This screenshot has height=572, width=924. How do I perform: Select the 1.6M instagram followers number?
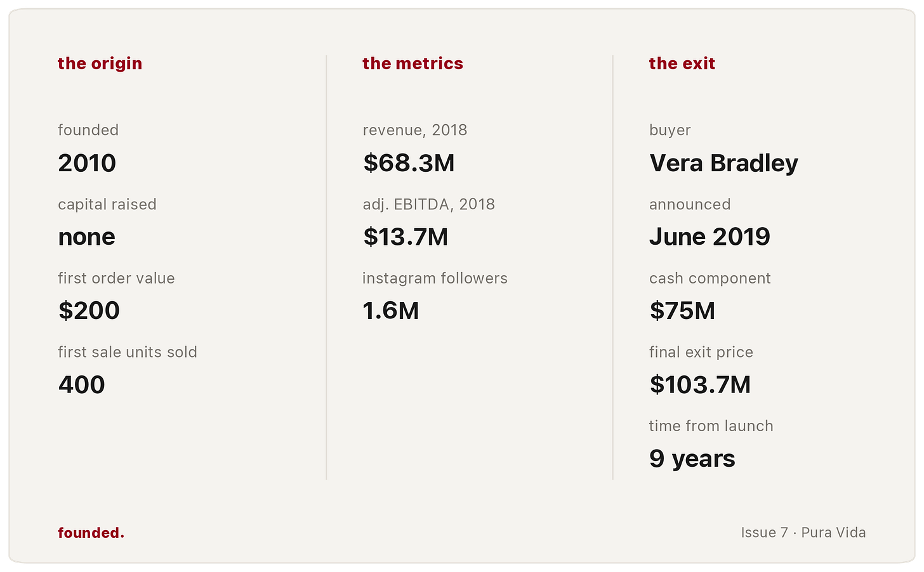[390, 311]
